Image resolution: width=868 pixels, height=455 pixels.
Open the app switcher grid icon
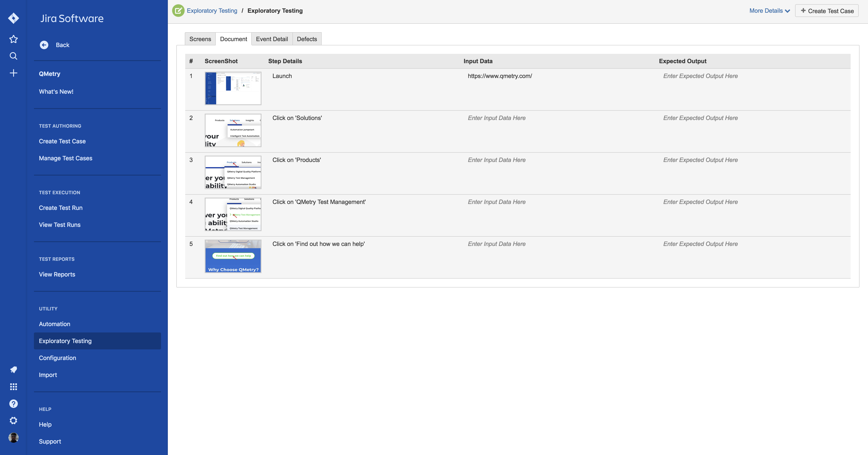[14, 387]
